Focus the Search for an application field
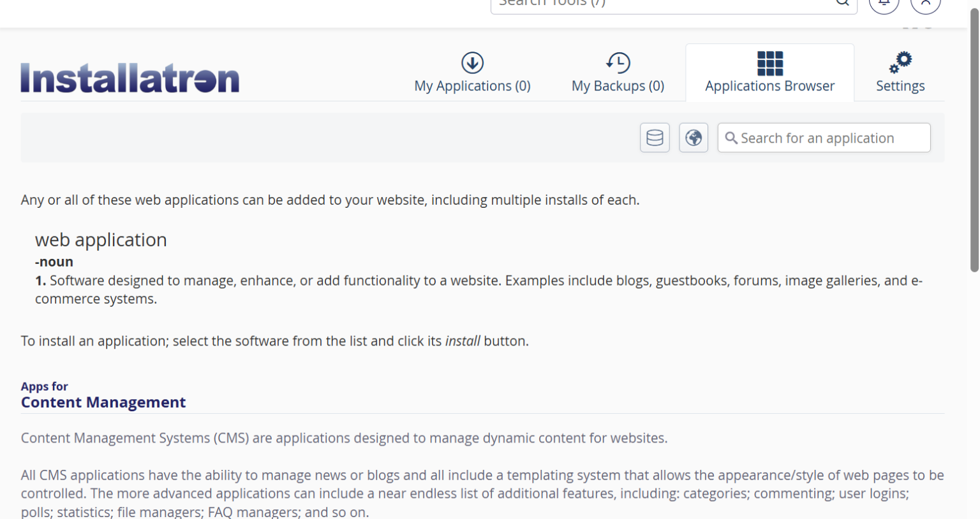The image size is (980, 519). (x=824, y=138)
